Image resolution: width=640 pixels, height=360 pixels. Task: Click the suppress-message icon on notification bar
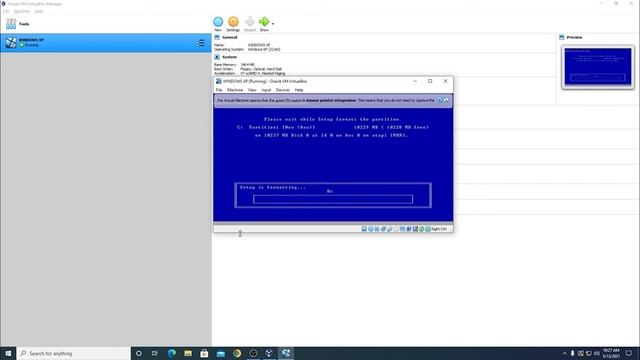tap(446, 100)
